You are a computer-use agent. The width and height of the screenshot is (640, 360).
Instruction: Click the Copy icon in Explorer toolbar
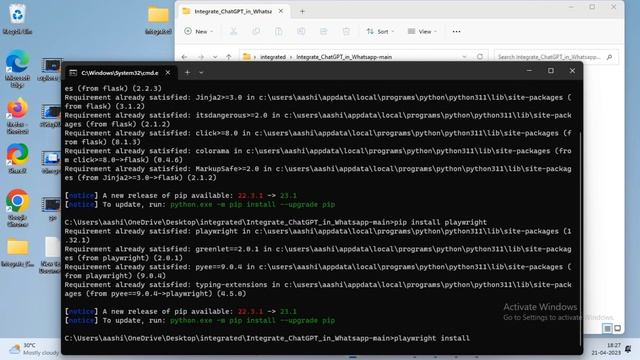click(256, 31)
